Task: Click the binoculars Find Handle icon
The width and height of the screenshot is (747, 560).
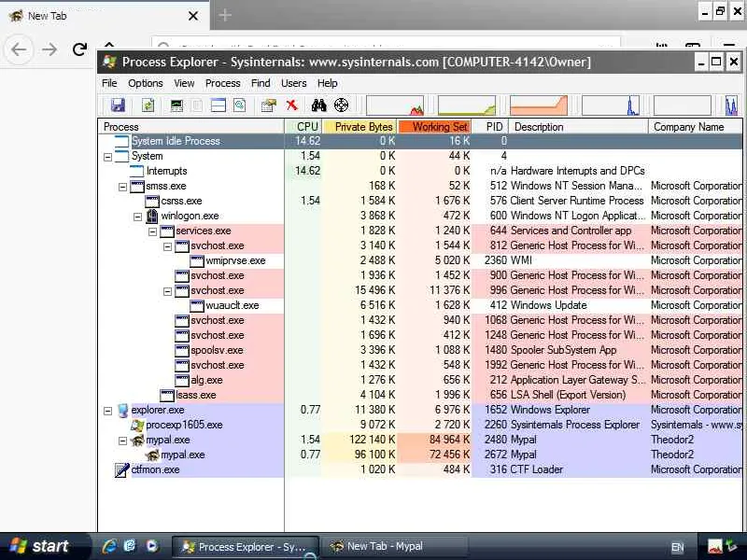Action: tap(318, 105)
